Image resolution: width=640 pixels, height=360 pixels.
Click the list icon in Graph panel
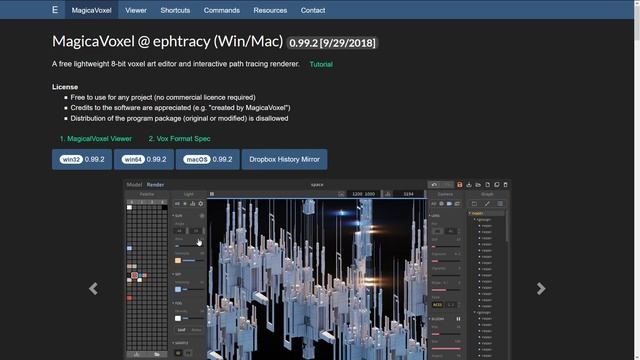point(500,204)
